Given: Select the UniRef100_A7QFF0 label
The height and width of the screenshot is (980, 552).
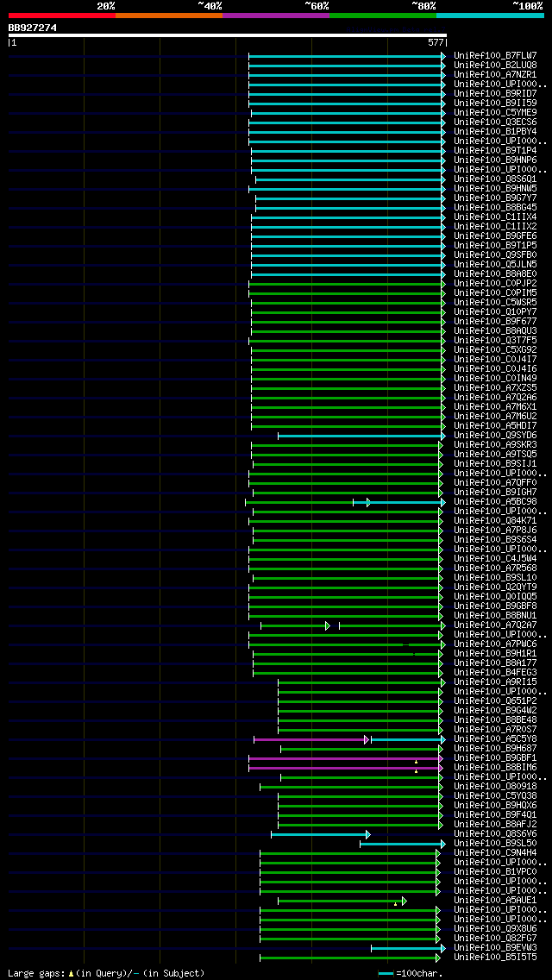Looking at the screenshot, I should 496,482.
